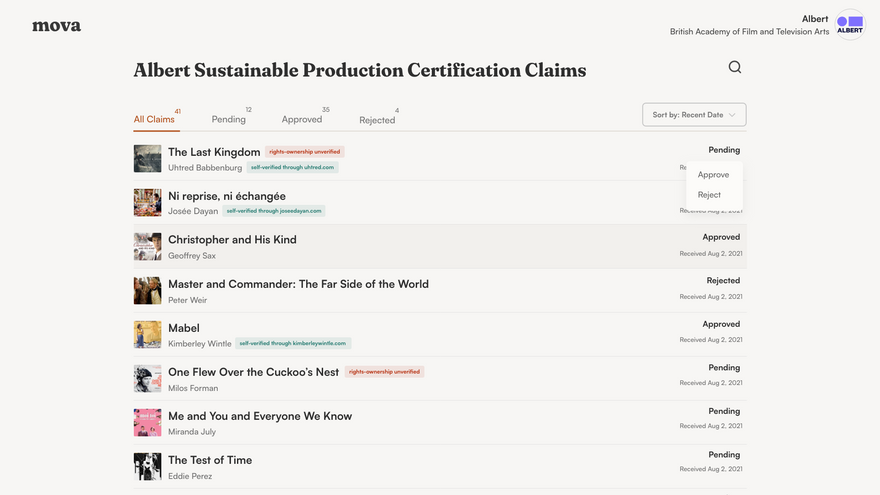
Task: Open the Sort by Recent Date dropdown
Action: point(694,115)
